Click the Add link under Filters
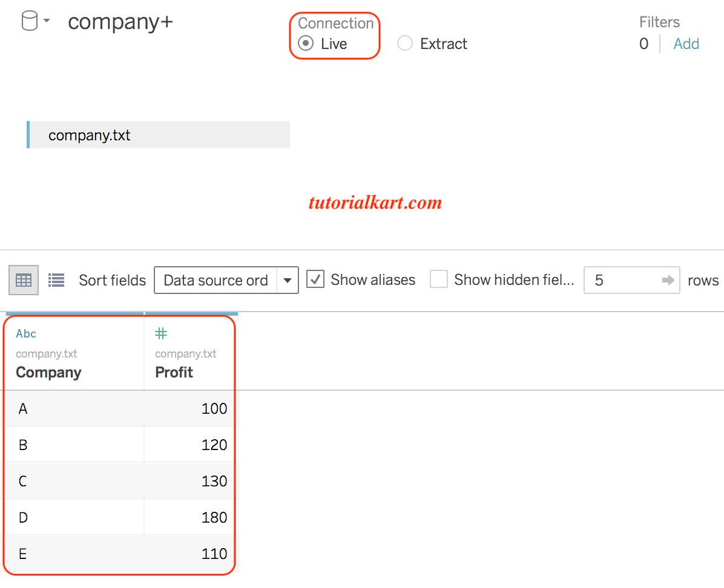This screenshot has height=588, width=724. 686,44
